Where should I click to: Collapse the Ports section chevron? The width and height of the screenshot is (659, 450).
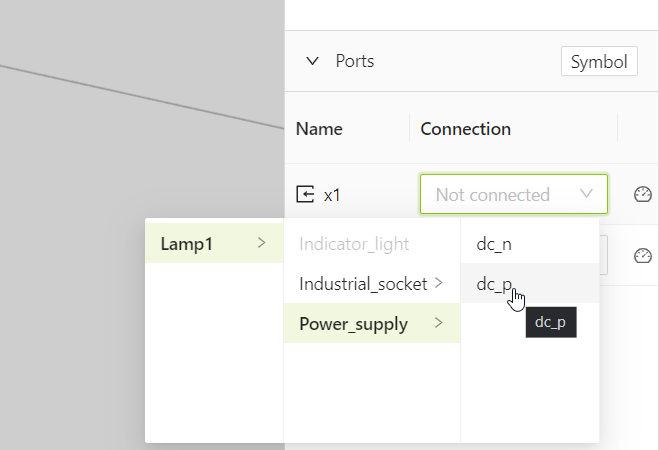[x=314, y=61]
